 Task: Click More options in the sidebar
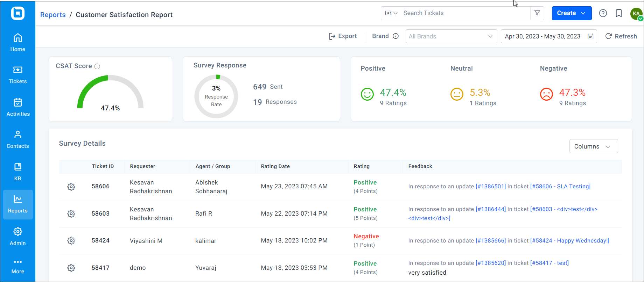click(x=17, y=266)
